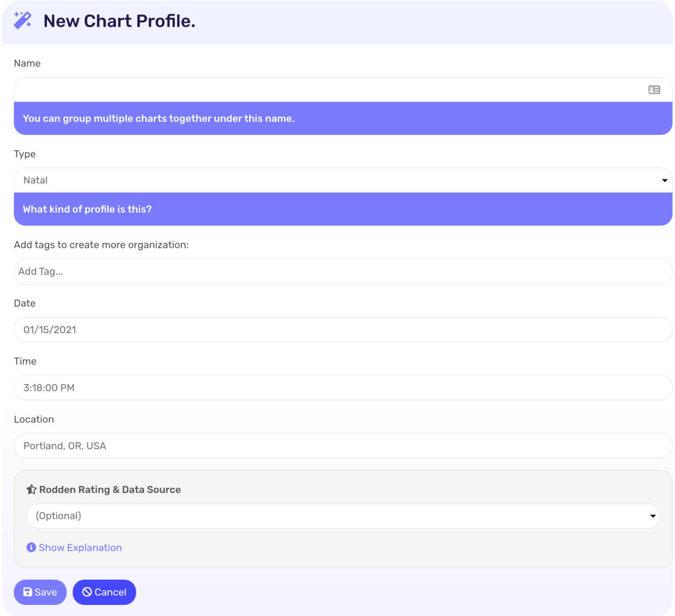675x616 pixels.
Task: Click the floppy disk icon on the Save button
Action: click(27, 592)
